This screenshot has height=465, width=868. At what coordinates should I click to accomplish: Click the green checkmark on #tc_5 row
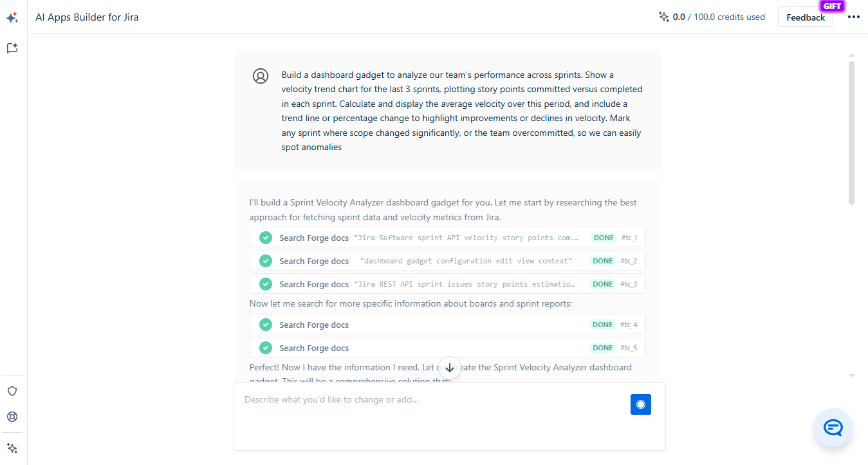266,348
